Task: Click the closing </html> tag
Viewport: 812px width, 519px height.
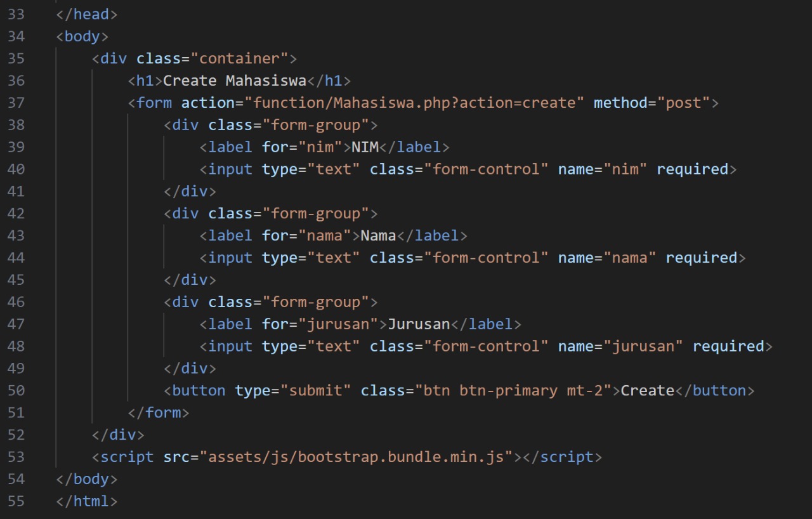Action: click(86, 501)
